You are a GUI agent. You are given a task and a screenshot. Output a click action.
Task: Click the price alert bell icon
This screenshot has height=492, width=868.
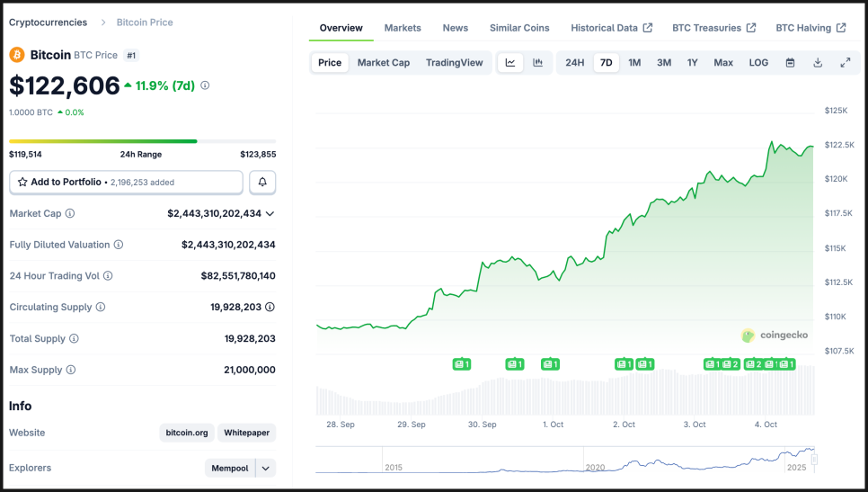coord(262,182)
